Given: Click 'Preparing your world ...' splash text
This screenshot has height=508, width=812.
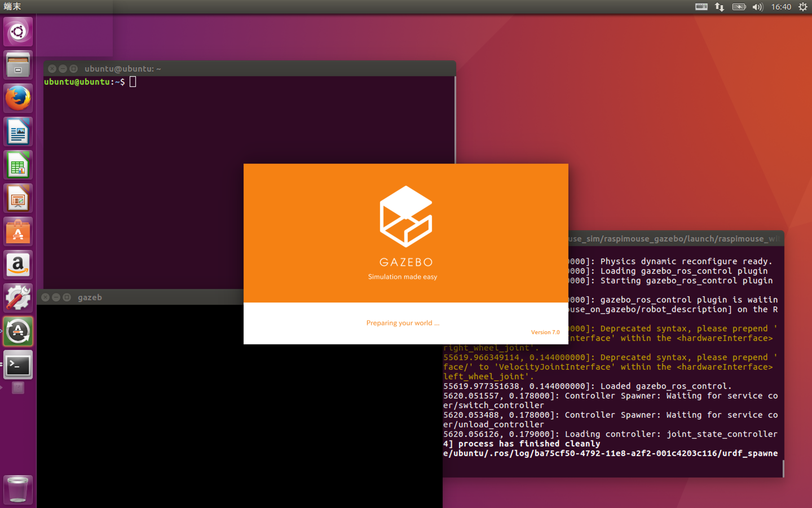Looking at the screenshot, I should pos(403,323).
